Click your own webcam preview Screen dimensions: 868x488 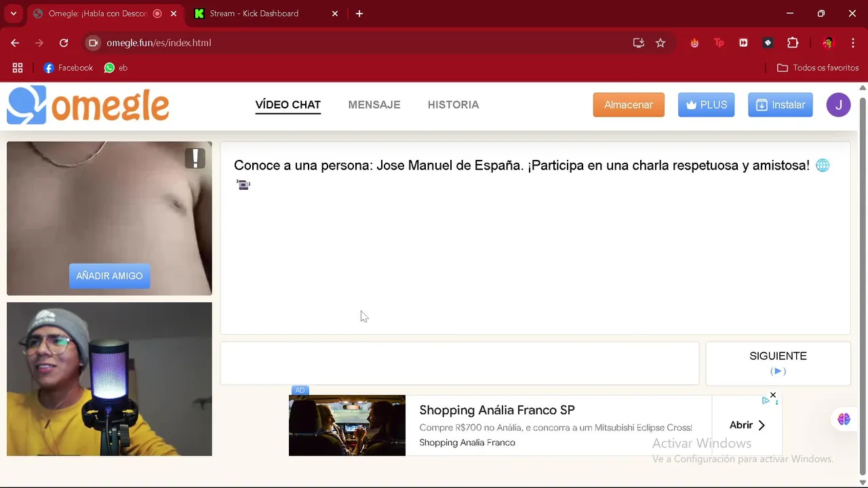point(109,379)
